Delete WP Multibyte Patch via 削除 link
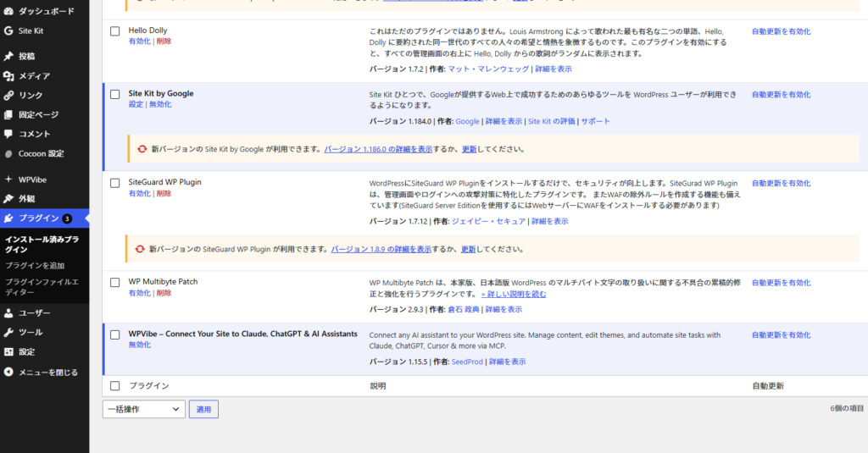The height and width of the screenshot is (453, 868). [x=164, y=293]
